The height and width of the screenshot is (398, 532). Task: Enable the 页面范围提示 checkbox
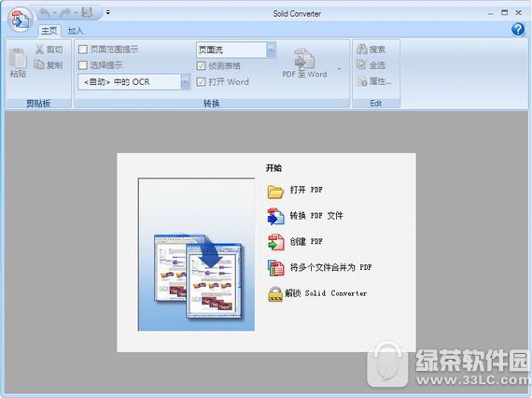tap(83, 50)
